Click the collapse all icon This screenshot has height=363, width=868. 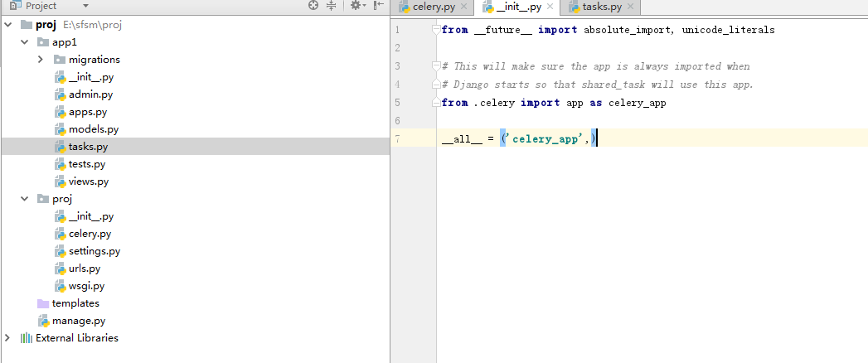[331, 6]
